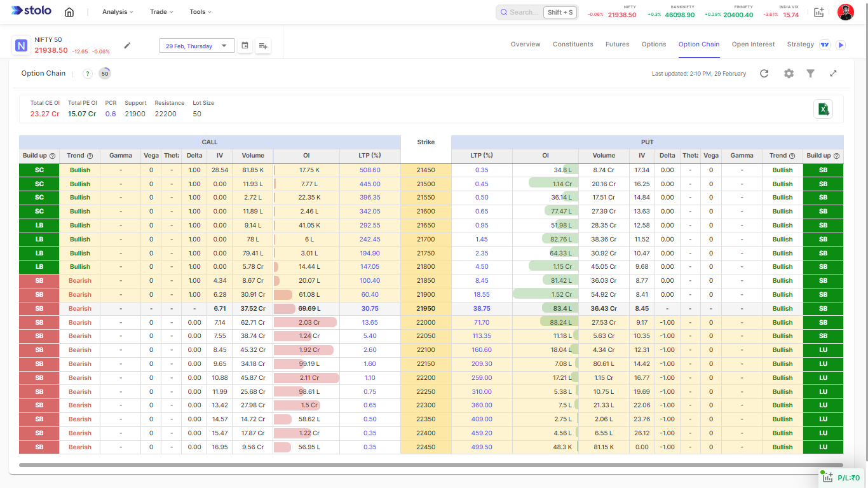Image resolution: width=868 pixels, height=488 pixels.
Task: Click the add chart icon in top bar
Action: [x=818, y=12]
